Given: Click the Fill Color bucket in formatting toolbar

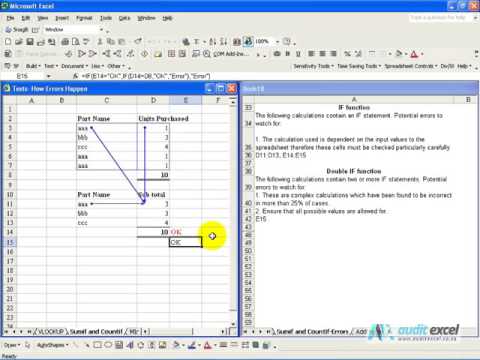Looking at the screenshot, I should (x=399, y=54).
